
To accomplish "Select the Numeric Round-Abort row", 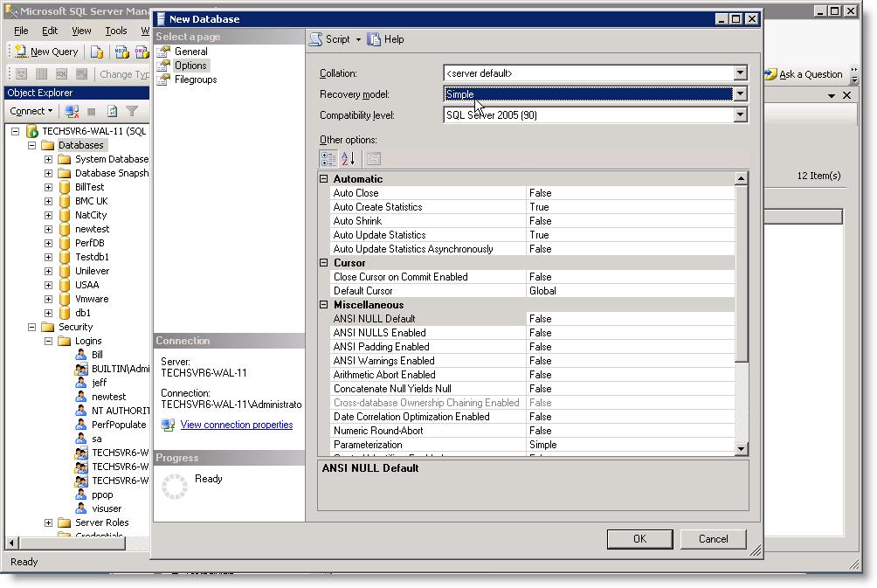I will coord(533,431).
